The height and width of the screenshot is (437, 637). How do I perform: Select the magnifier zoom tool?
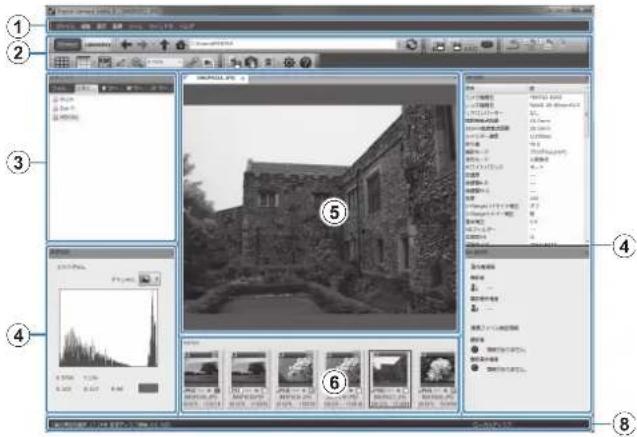[138, 62]
